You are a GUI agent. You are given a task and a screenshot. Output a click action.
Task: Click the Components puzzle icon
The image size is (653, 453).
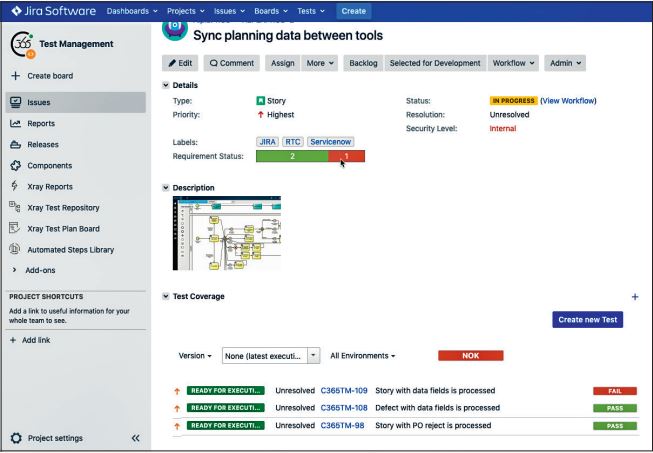17,165
